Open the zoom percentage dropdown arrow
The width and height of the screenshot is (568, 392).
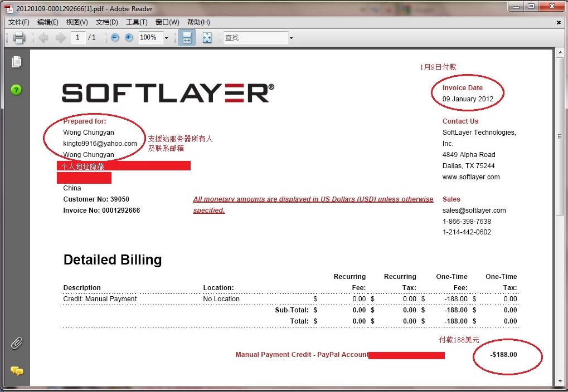pyautogui.click(x=167, y=38)
